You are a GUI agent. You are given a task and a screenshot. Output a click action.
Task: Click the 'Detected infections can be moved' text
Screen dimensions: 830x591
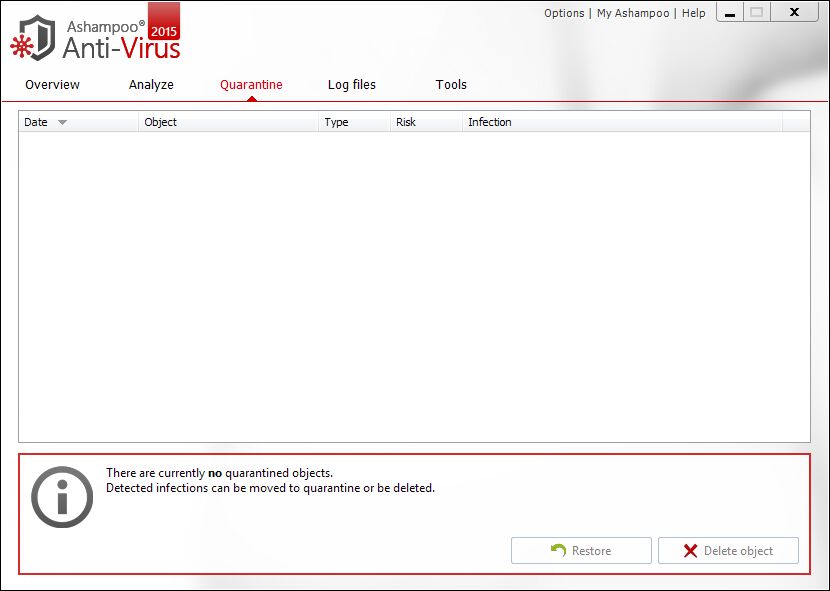270,488
